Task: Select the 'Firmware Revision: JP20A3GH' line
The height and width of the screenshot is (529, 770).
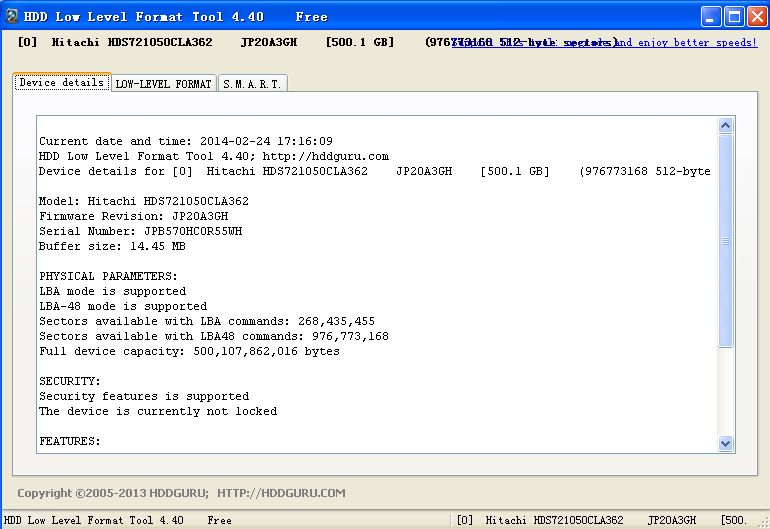Action: [x=134, y=216]
